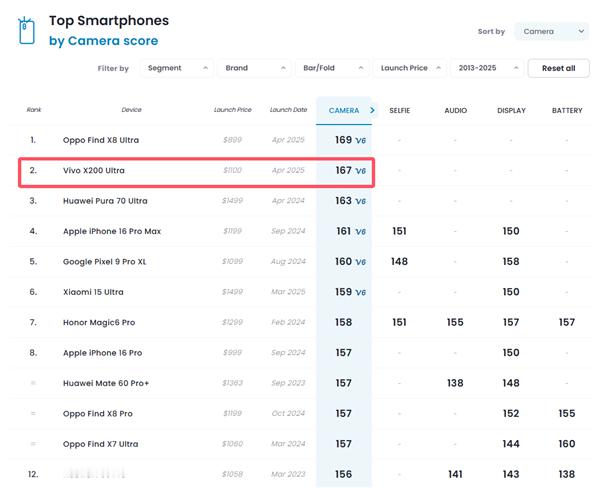Click the Launch Date column header
Image resolution: width=600 pixels, height=488 pixels.
(289, 110)
